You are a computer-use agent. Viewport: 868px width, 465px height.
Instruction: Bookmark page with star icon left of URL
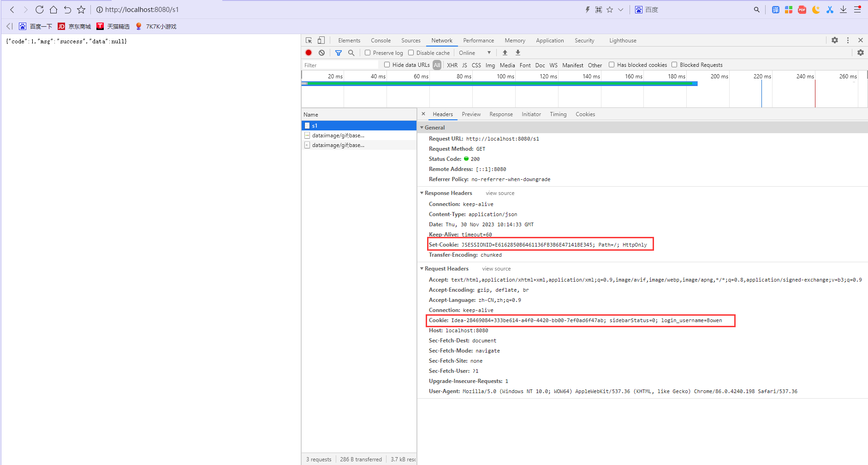pyautogui.click(x=81, y=10)
